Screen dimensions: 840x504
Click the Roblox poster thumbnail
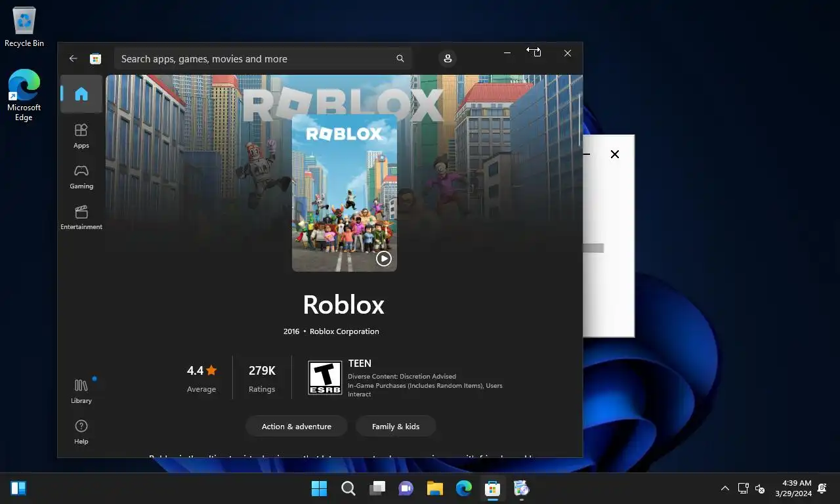tap(345, 193)
